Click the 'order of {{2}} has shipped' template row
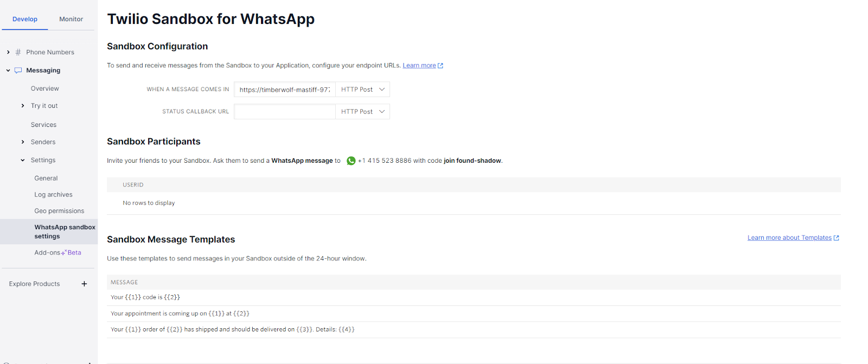The height and width of the screenshot is (364, 868). [474, 330]
